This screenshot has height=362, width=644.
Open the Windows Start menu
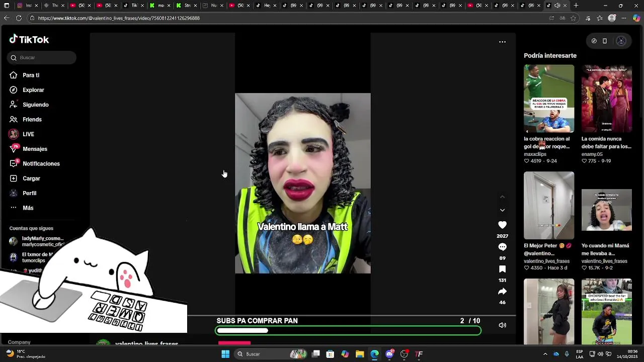tap(225, 354)
